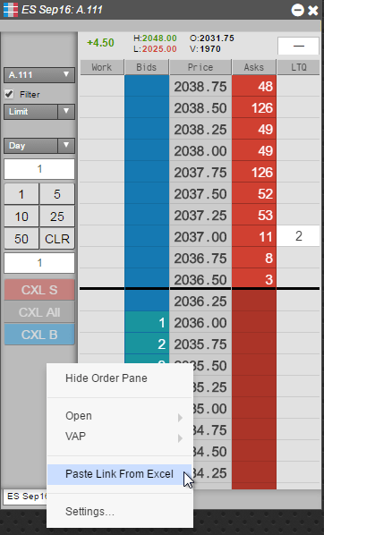Image resolution: width=392 pixels, height=535 pixels.
Task: Minimize the ES Sep16 window
Action: (297, 10)
